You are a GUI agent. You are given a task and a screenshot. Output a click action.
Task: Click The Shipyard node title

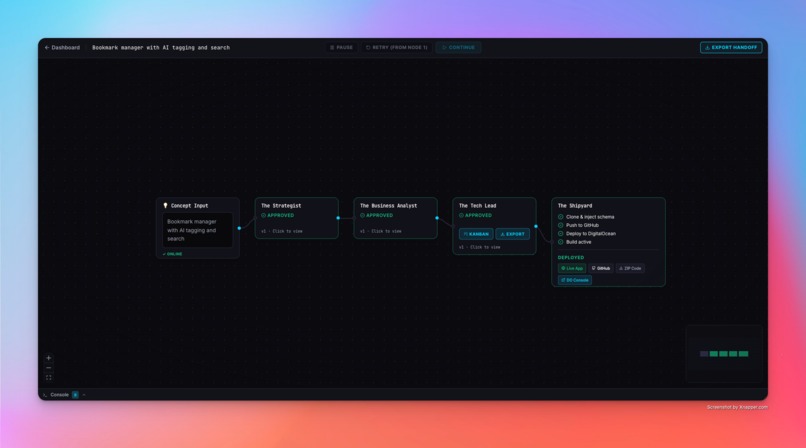575,206
